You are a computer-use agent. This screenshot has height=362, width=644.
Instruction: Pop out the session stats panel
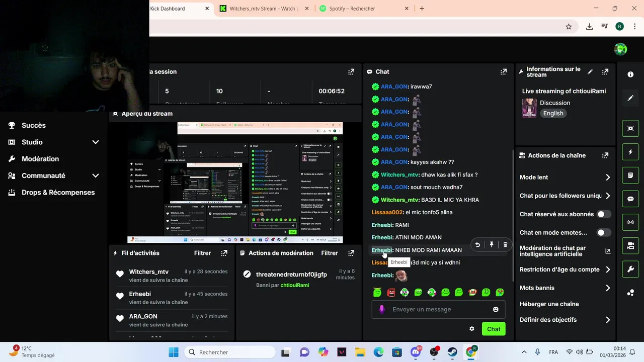tap(351, 72)
